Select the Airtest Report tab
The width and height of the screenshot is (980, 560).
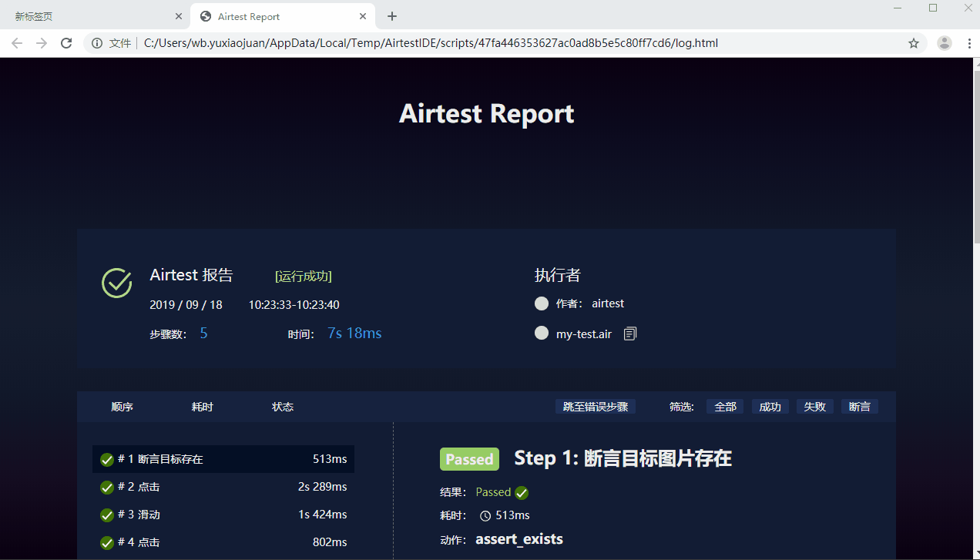pyautogui.click(x=283, y=16)
